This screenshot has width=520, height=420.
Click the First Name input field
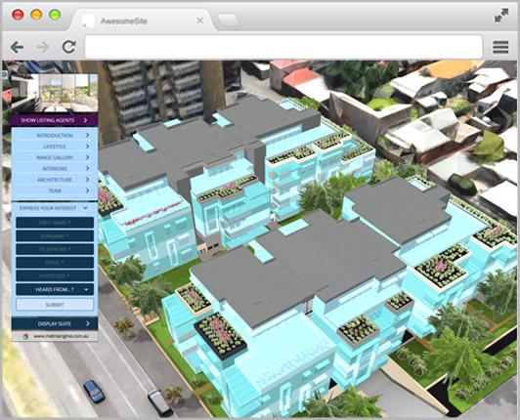coord(55,223)
